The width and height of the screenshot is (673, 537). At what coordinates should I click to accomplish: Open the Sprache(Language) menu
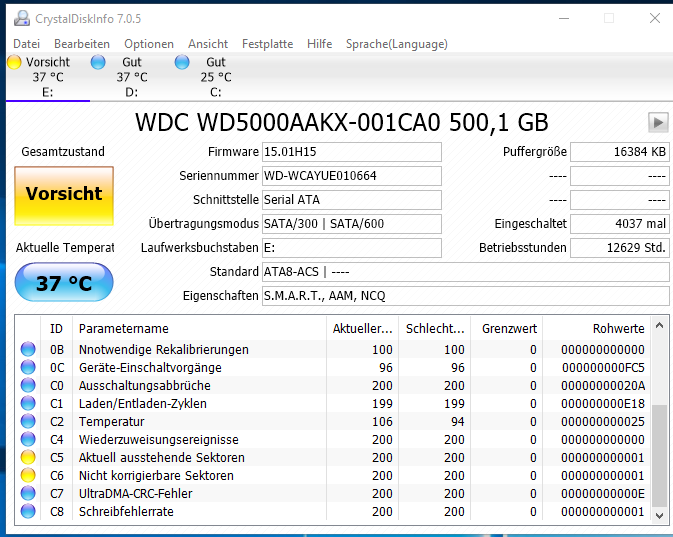coord(397,44)
